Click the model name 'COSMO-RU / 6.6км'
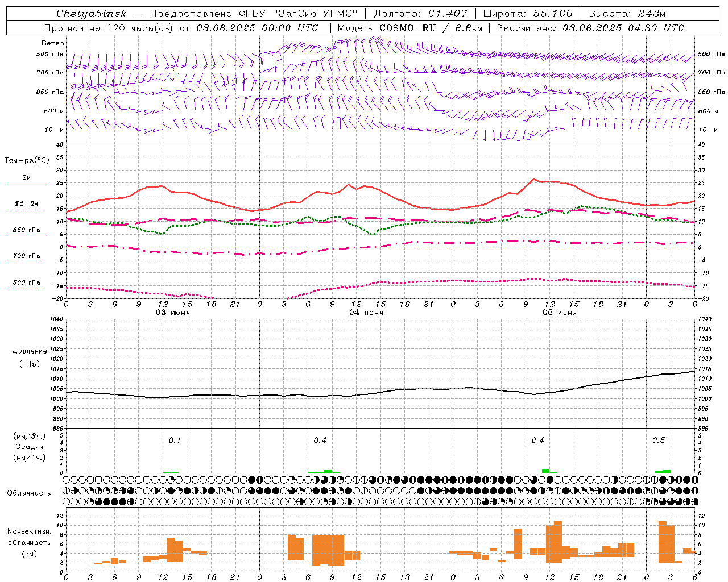The height and width of the screenshot is (582, 728). [x=431, y=28]
